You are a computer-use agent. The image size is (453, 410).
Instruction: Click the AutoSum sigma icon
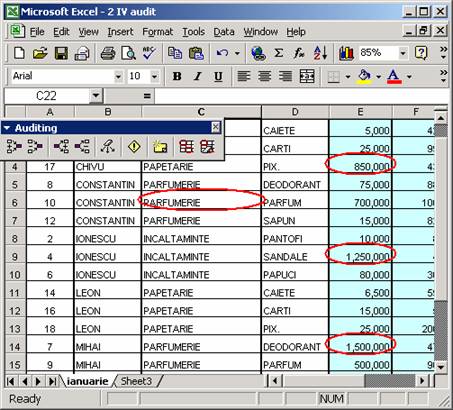click(x=279, y=53)
